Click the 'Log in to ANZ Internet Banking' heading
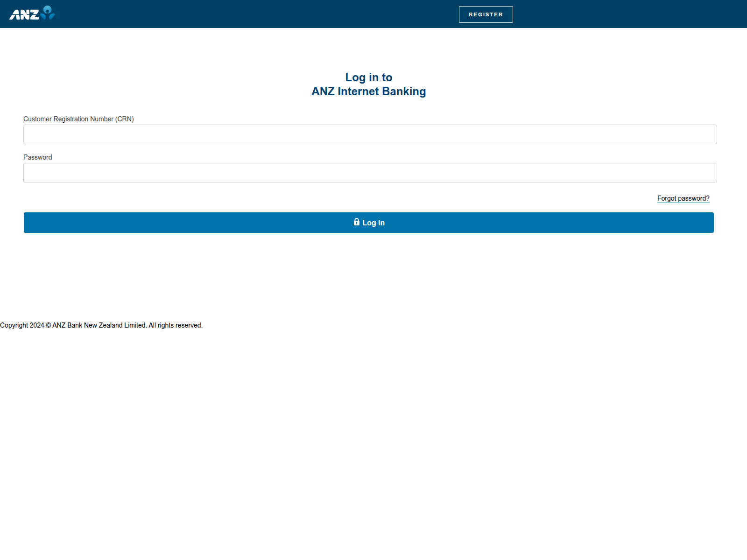The width and height of the screenshot is (747, 560). tap(369, 84)
